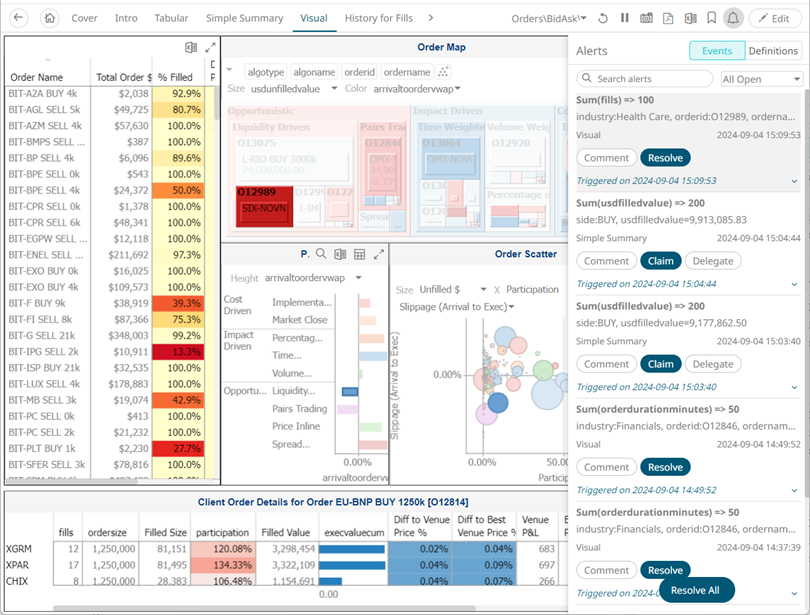This screenshot has width=810, height=615.
Task: Claim the Sum(usdfilledvalue) alert
Action: pos(661,260)
